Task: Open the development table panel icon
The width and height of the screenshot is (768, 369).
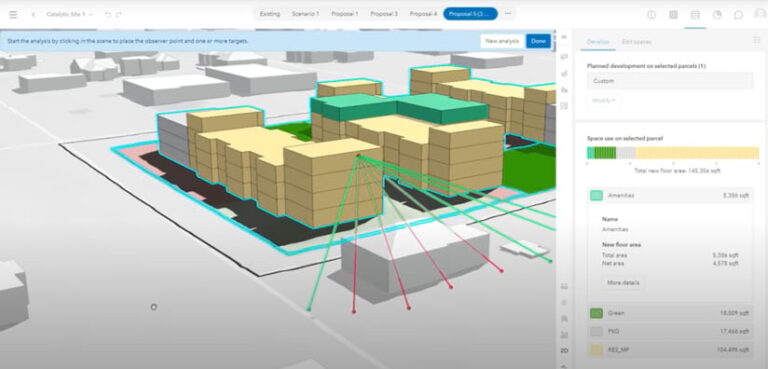Action: click(695, 15)
